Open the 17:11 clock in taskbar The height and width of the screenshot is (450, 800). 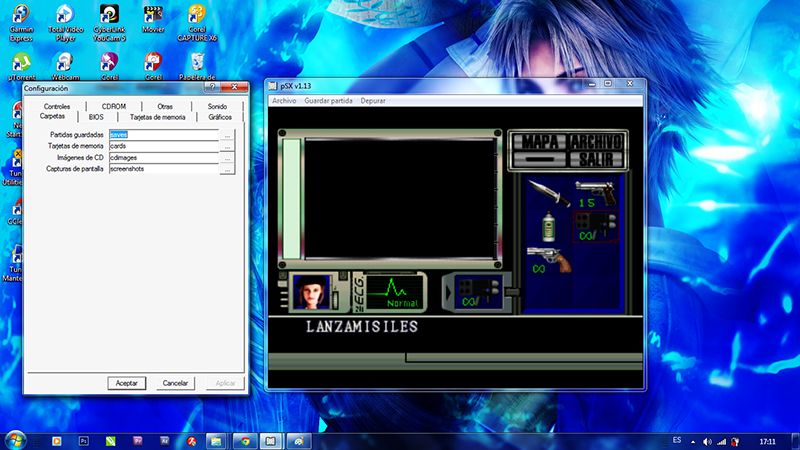click(767, 441)
